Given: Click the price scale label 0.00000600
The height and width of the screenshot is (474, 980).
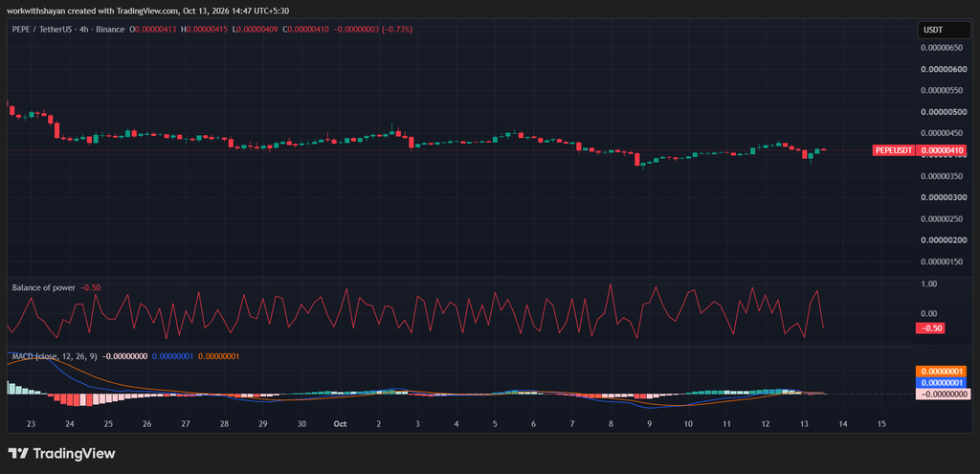Looking at the screenshot, I should 943,69.
